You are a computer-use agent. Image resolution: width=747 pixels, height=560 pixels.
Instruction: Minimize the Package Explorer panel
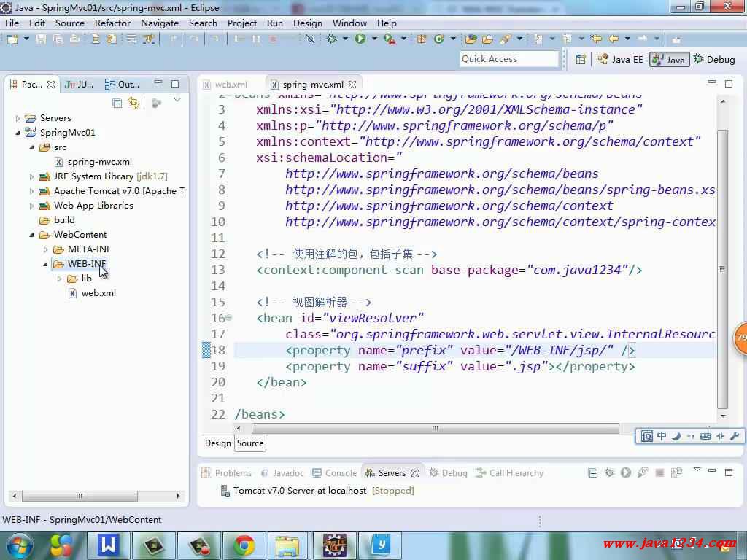pyautogui.click(x=158, y=83)
